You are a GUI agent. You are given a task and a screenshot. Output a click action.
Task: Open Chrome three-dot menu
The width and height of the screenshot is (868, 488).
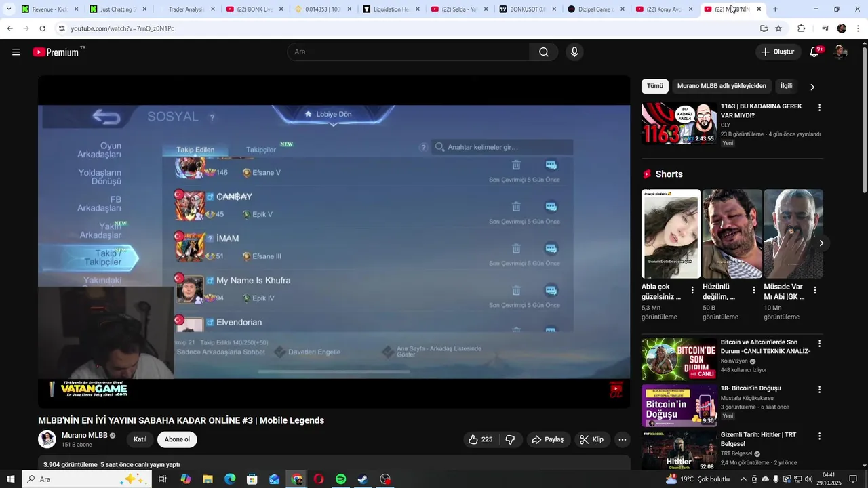point(858,28)
